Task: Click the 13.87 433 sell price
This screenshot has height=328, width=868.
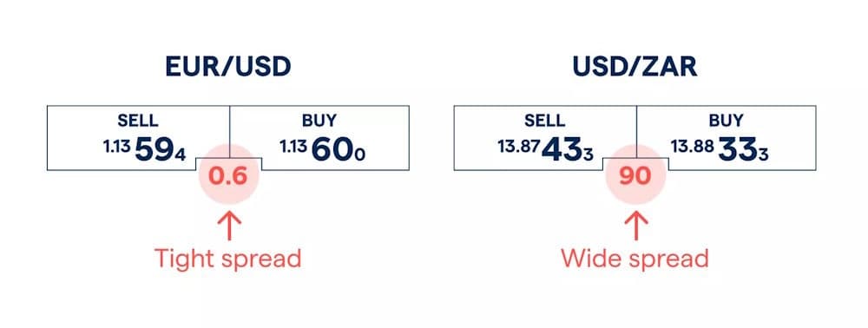Action: click(545, 150)
